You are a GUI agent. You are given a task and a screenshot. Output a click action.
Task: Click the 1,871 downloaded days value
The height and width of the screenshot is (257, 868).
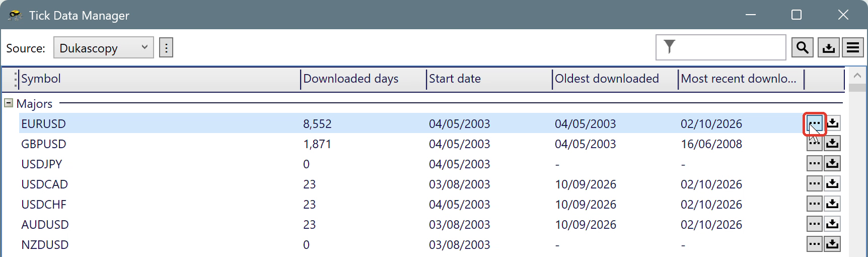[317, 144]
